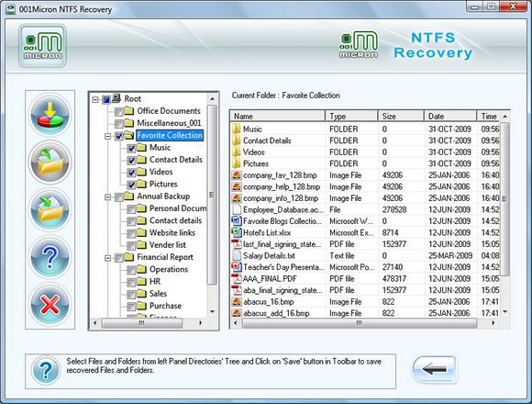Screen dimensions: 532x404
Task: Click the Music folder icon in file list
Action: pos(237,129)
